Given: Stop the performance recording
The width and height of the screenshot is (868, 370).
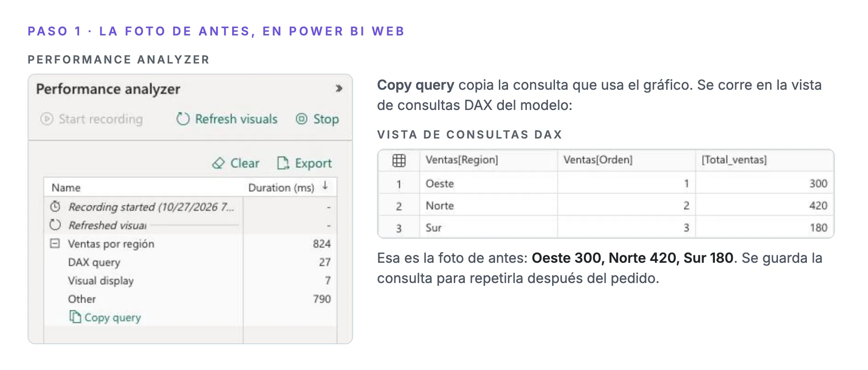Looking at the screenshot, I should pos(317,119).
